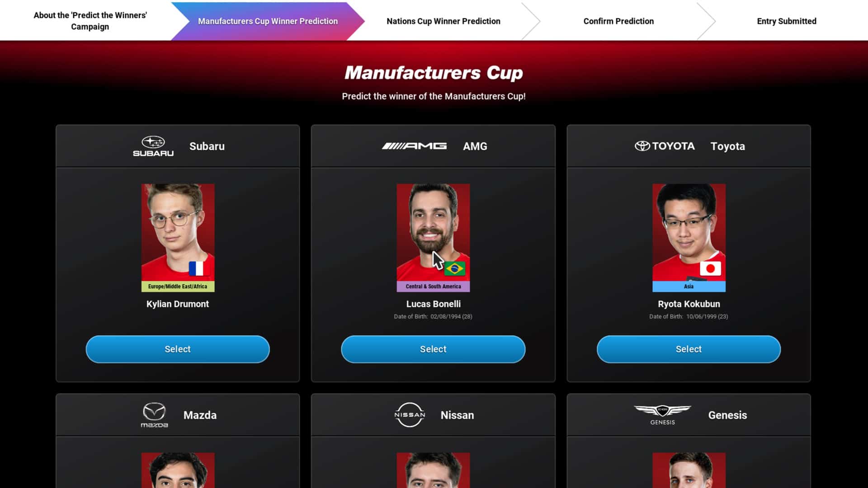Click the AMG logo icon

click(414, 146)
